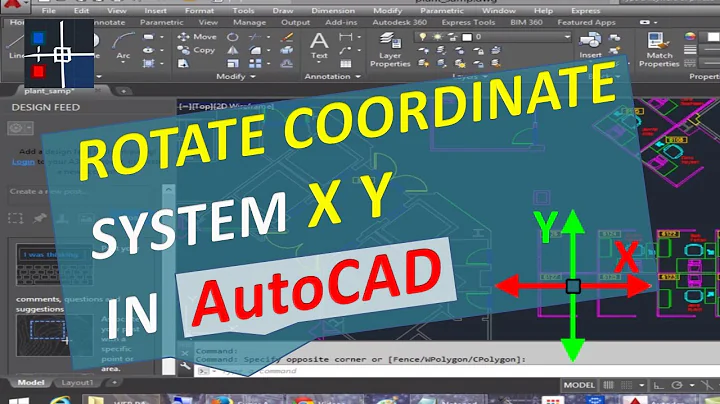Click the [Top] viewport view control
This screenshot has height=404, width=720.
[202, 107]
